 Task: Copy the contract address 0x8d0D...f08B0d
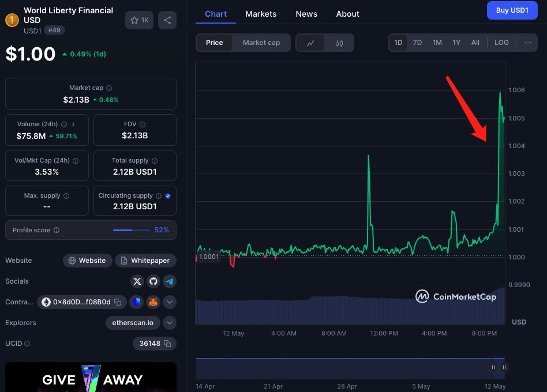117,302
